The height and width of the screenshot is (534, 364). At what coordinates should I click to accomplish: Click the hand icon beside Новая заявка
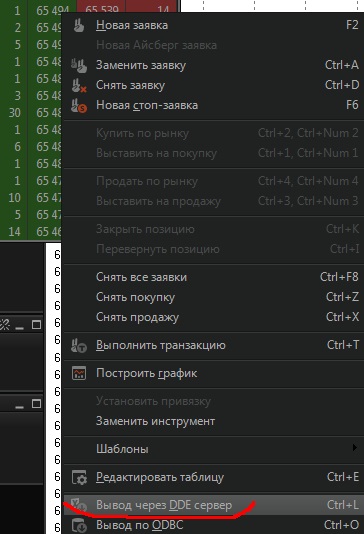click(x=79, y=25)
